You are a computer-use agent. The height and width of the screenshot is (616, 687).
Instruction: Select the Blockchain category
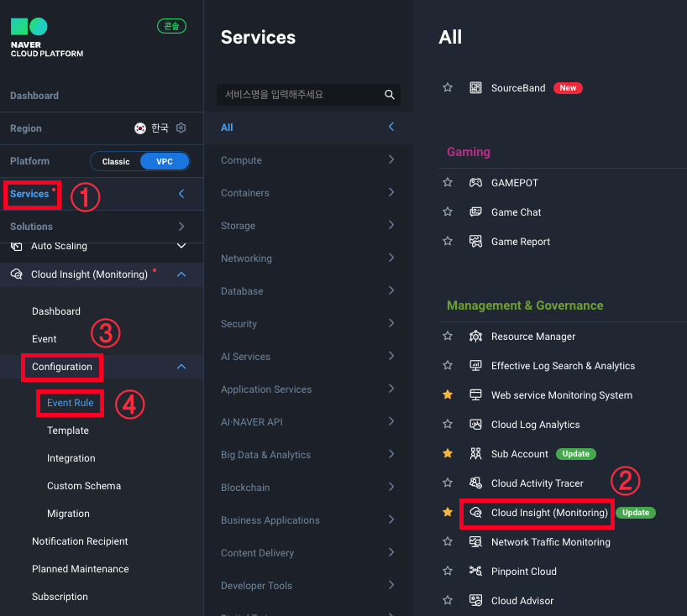308,488
